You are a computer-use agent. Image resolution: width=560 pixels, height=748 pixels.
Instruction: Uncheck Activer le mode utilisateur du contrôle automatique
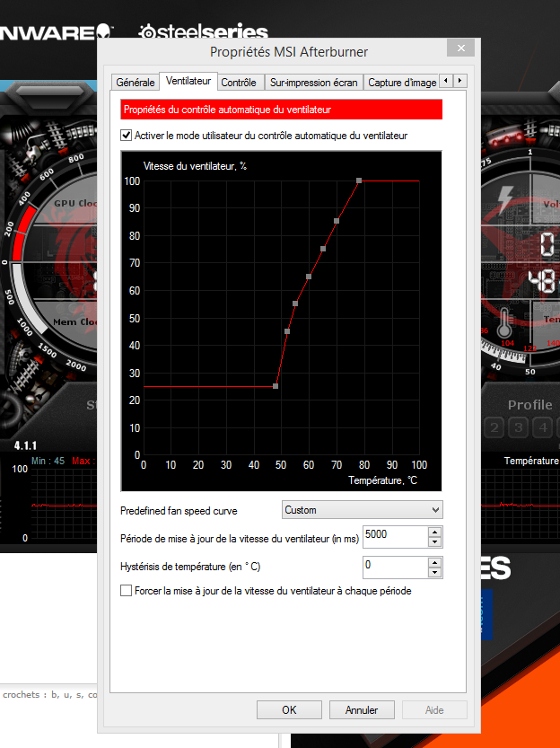point(126,136)
